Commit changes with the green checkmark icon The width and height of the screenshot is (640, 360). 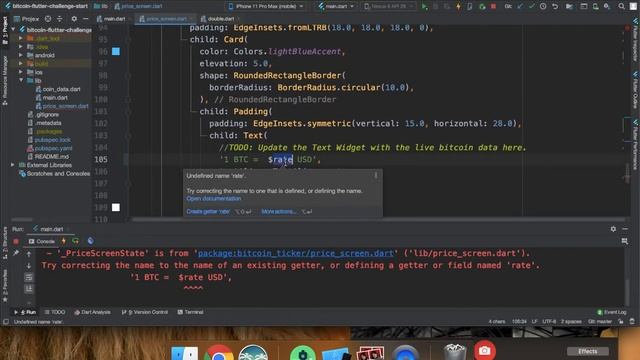point(531,7)
